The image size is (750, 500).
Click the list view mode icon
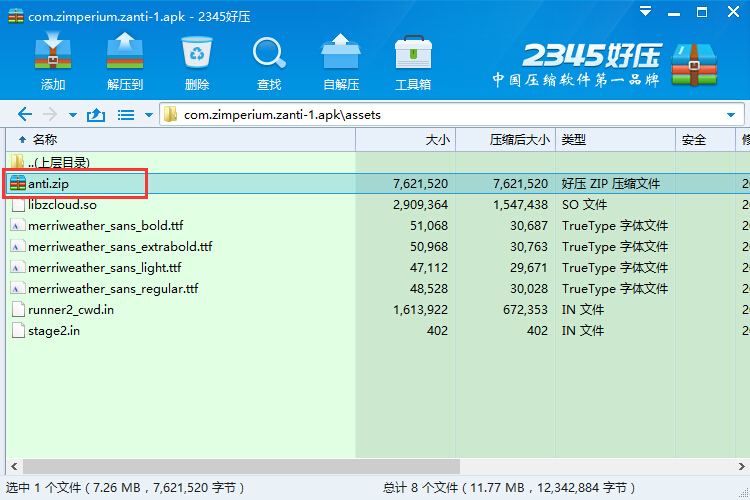[x=126, y=115]
